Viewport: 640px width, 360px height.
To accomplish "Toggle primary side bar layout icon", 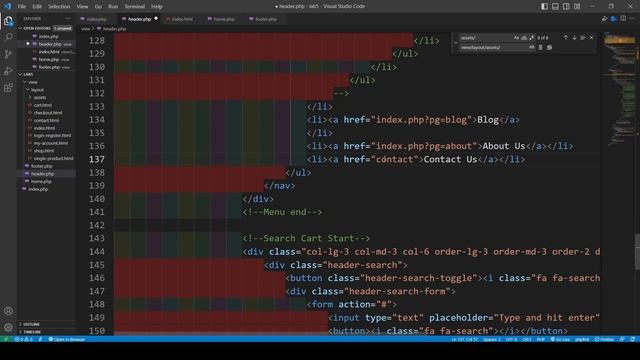I will click(544, 6).
